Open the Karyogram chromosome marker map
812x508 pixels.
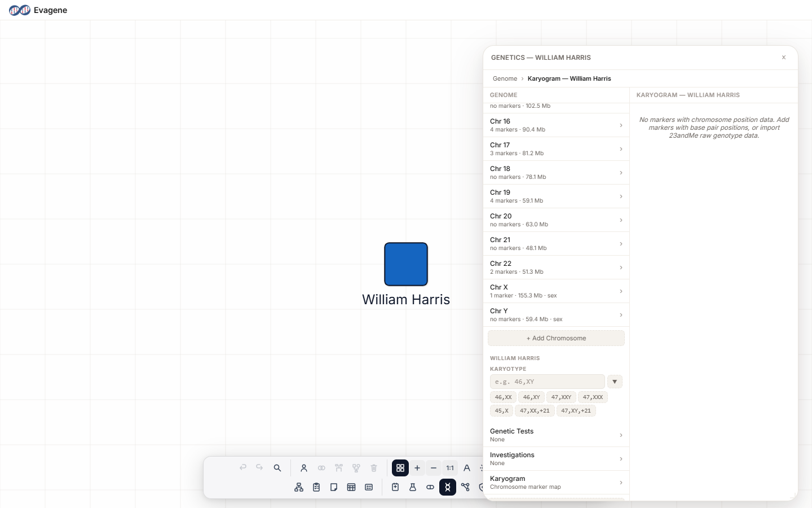[x=556, y=483]
